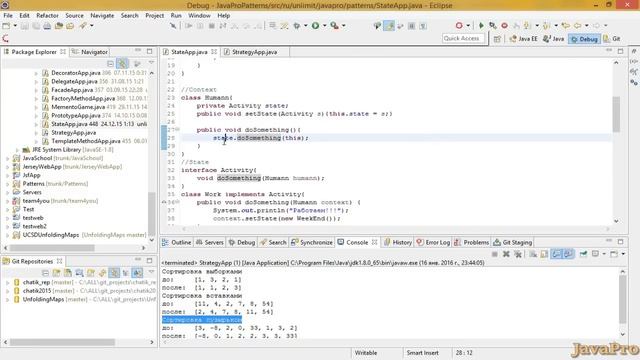Expand the JavaSchool project
Viewport: 640px width, 360px height.
point(7,158)
